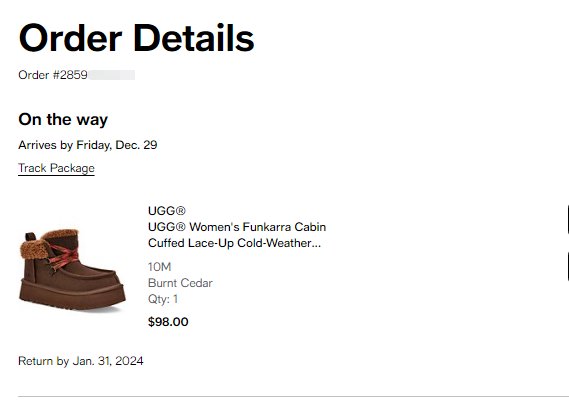
Task: Click the upper black button at the right edge
Action: [x=567, y=219]
